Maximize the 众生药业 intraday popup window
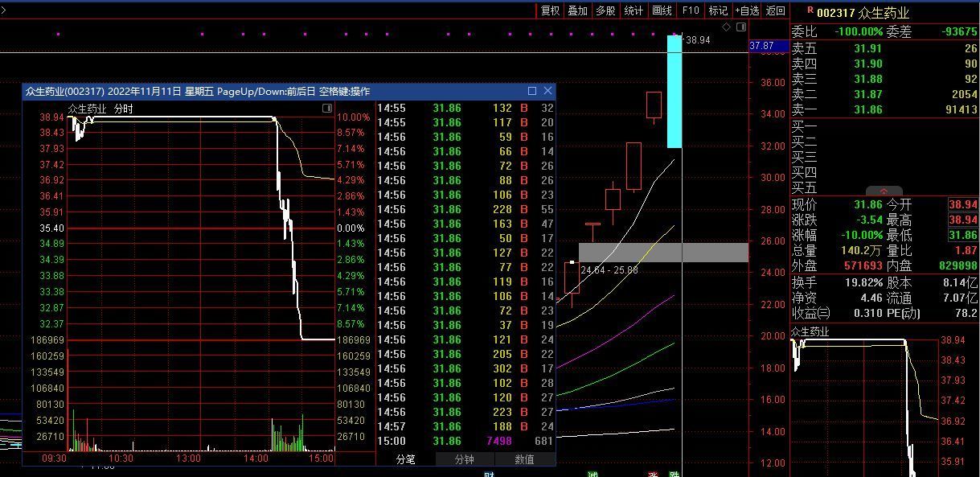The width and height of the screenshot is (980, 477). [532, 91]
